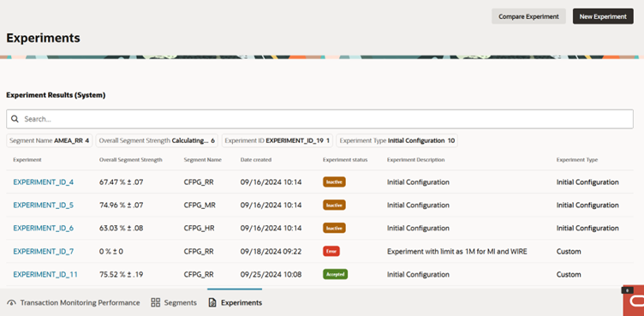Open the EXPERIMENT_ID_11 link
Image resolution: width=644 pixels, height=316 pixels.
45,275
